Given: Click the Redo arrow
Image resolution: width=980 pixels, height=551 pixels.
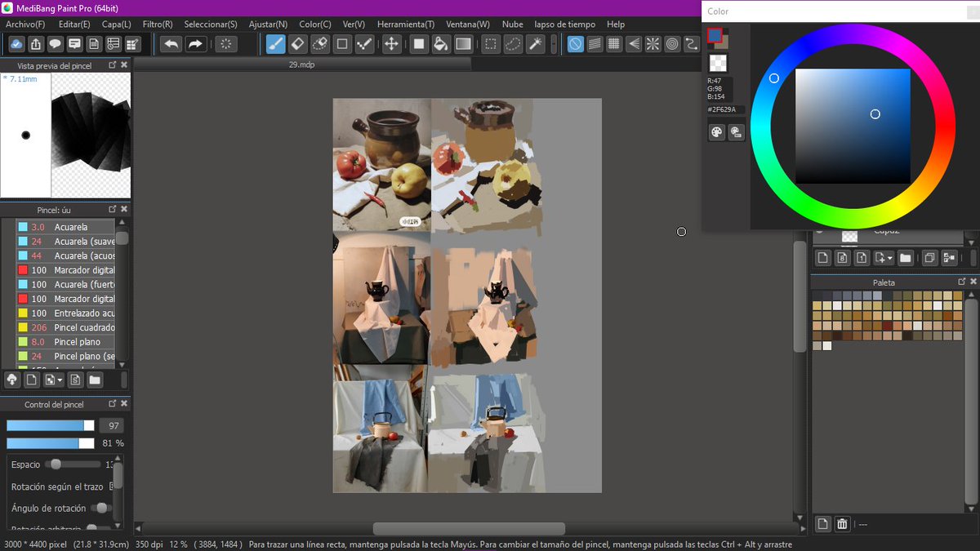Looking at the screenshot, I should [x=195, y=44].
